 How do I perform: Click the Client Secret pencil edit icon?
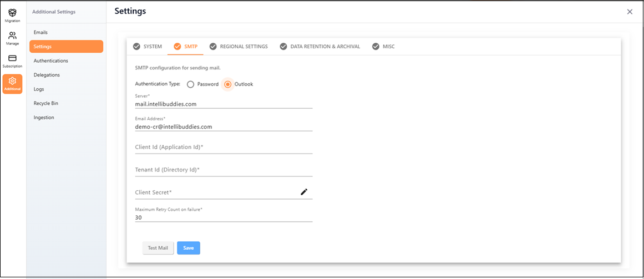304,192
